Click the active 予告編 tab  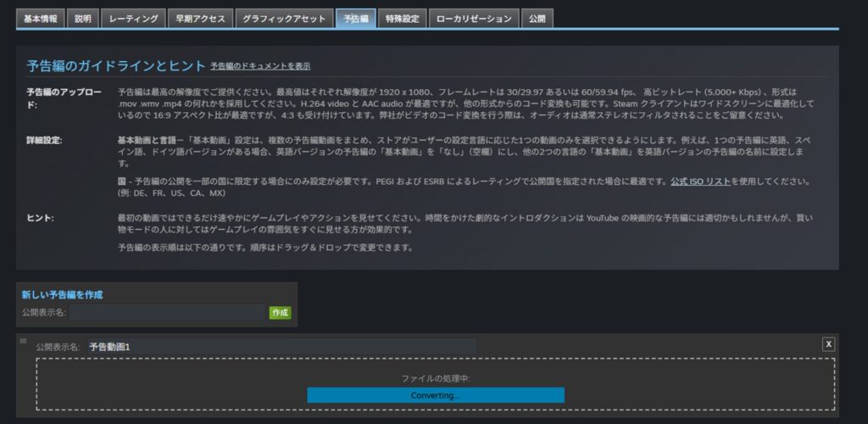(x=355, y=19)
